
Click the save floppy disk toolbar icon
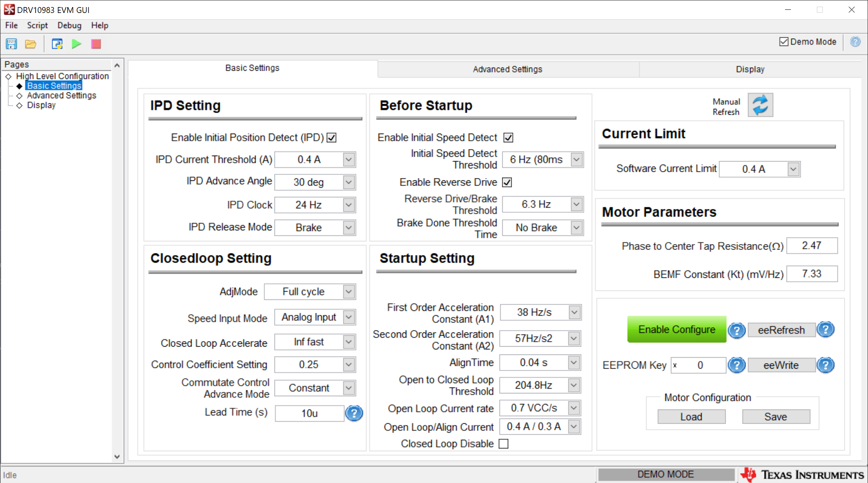click(x=11, y=44)
